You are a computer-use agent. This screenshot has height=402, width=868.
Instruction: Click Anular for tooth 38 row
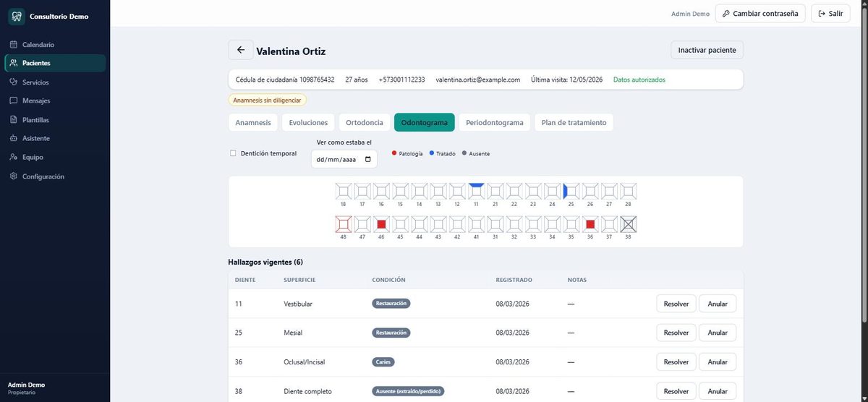tap(718, 391)
